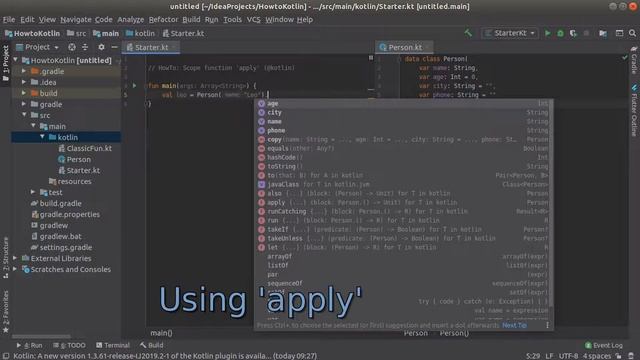Choose 'copy' in the completion list
This screenshot has width=640, height=360.
coord(403,140)
